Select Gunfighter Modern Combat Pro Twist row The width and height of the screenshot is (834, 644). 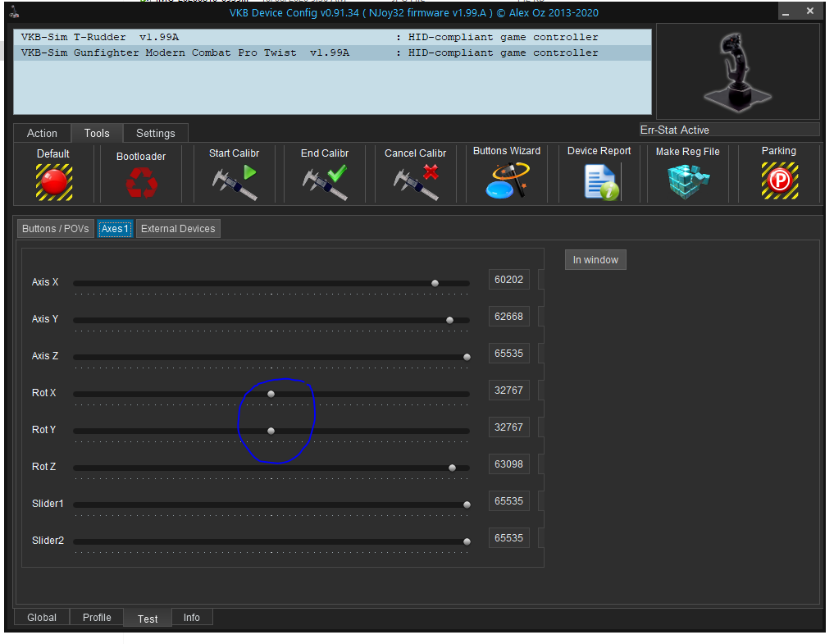click(x=332, y=53)
